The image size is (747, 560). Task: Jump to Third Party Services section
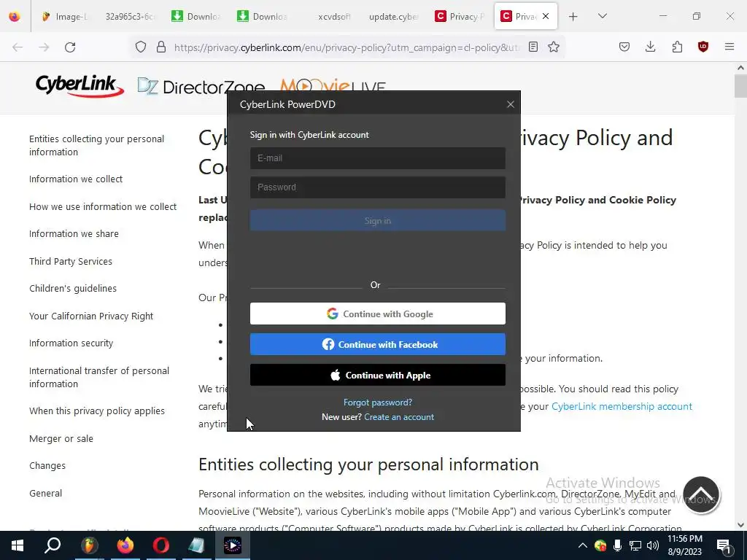pos(71,262)
